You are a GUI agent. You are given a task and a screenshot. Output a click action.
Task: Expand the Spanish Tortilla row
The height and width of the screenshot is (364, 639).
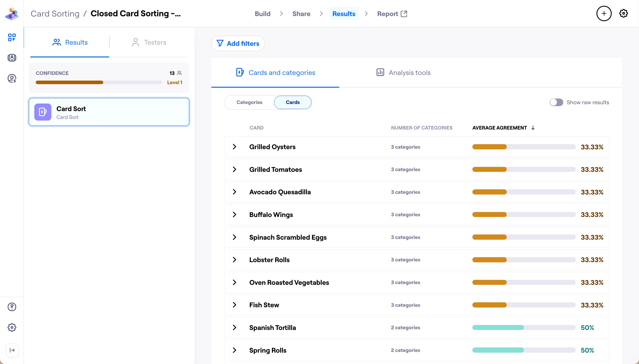click(x=235, y=328)
